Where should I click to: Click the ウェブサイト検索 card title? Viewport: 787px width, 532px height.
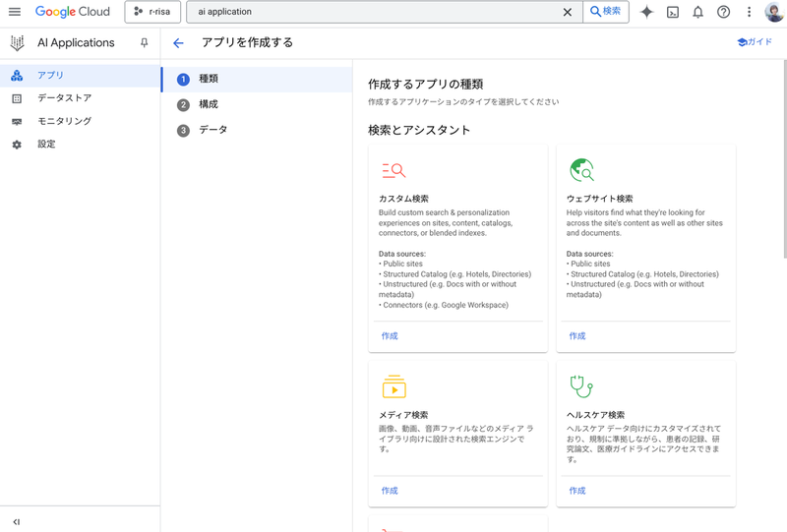pyautogui.click(x=600, y=199)
